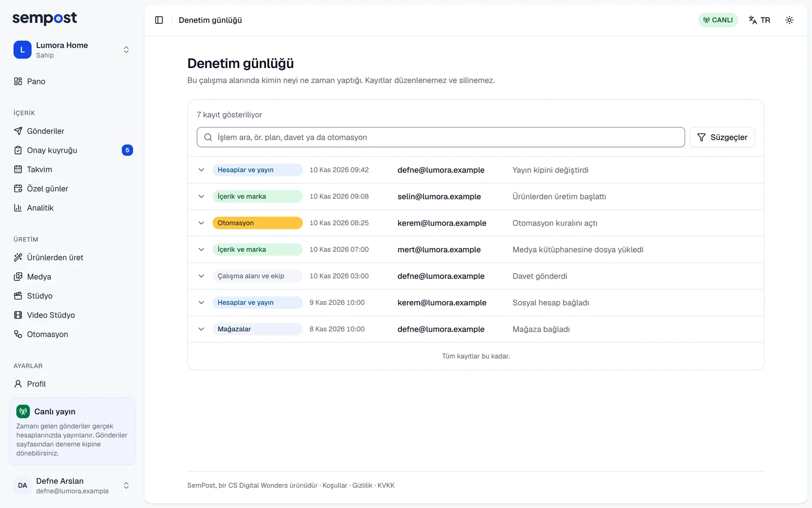This screenshot has height=508, width=812.
Task: Click the Otomasyon workflow icon in sidebar
Action: 18,334
